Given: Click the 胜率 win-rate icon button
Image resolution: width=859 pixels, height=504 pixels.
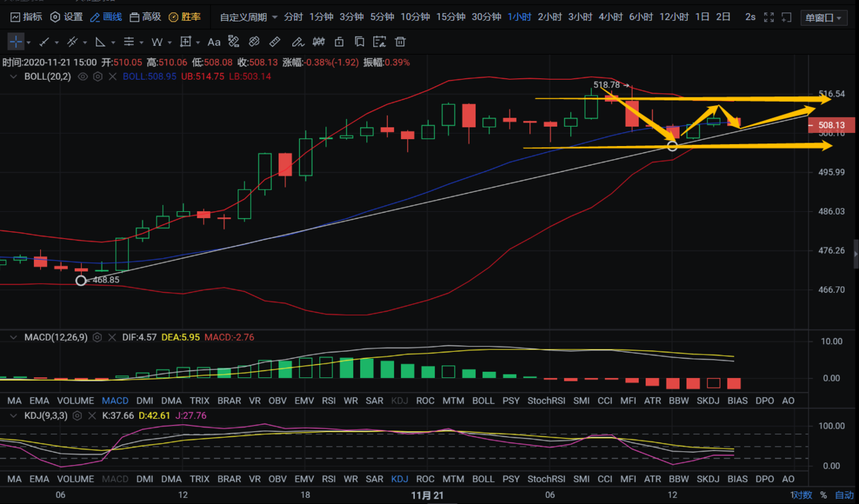Looking at the screenshot, I should 185,17.
